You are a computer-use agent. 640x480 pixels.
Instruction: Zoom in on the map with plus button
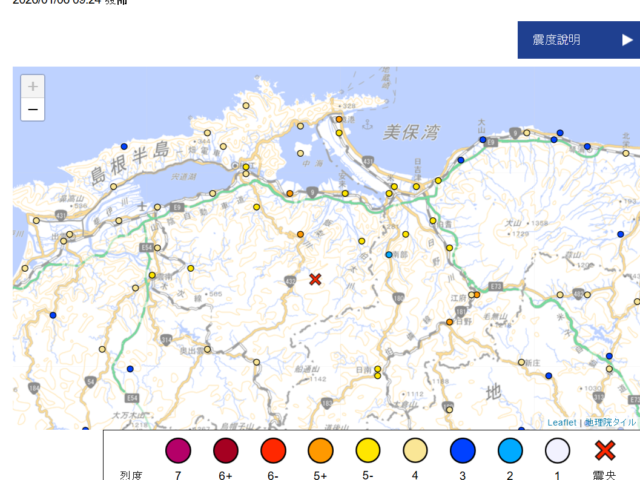point(33,87)
